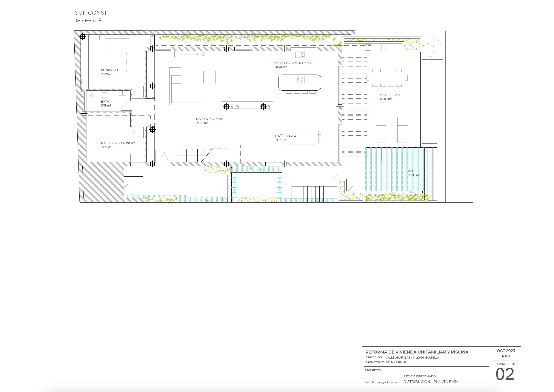Click the 'PROMOTOR/ES' field label
The width and height of the screenshot is (554, 392).
point(375,362)
